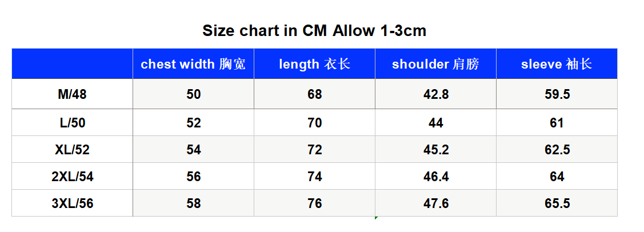Select the L/50 size row label

pyautogui.click(x=72, y=123)
